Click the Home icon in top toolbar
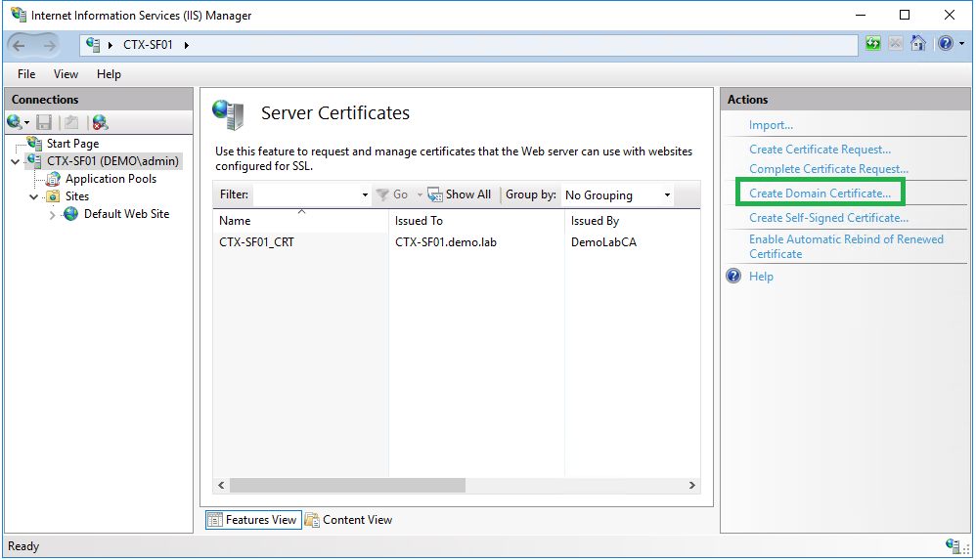Image resolution: width=976 pixels, height=560 pixels. coord(917,44)
